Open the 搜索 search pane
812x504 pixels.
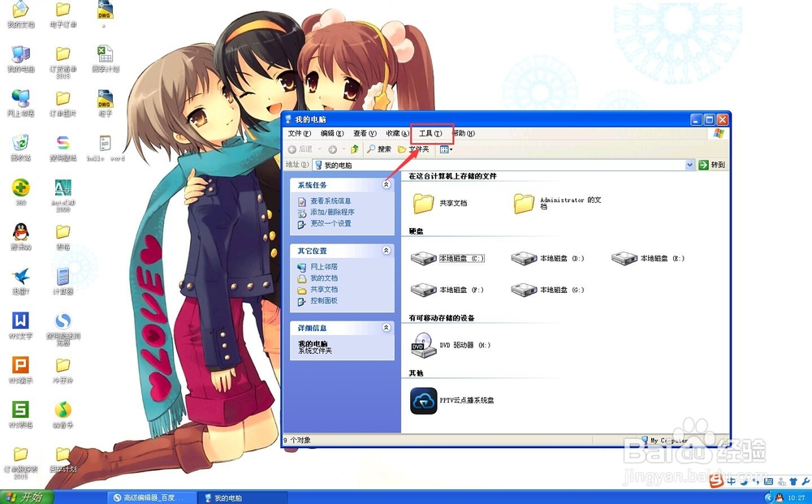379,149
